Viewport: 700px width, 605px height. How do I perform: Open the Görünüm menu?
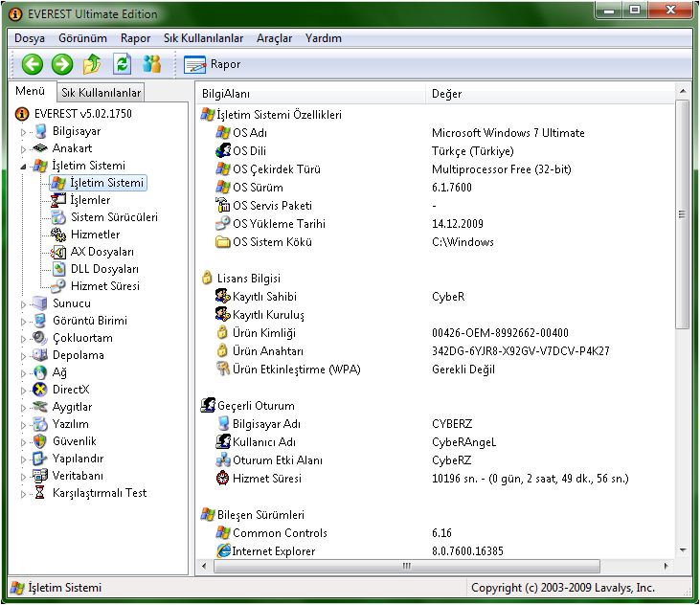(82, 38)
